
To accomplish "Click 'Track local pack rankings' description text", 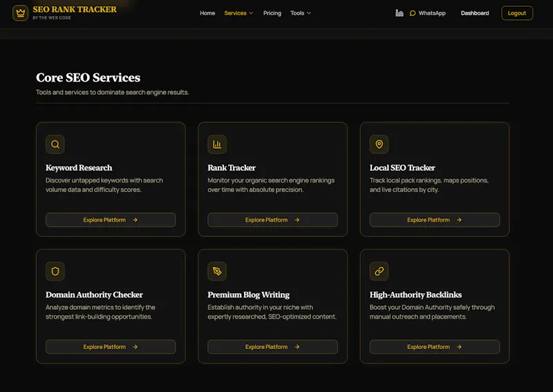I will point(429,185).
